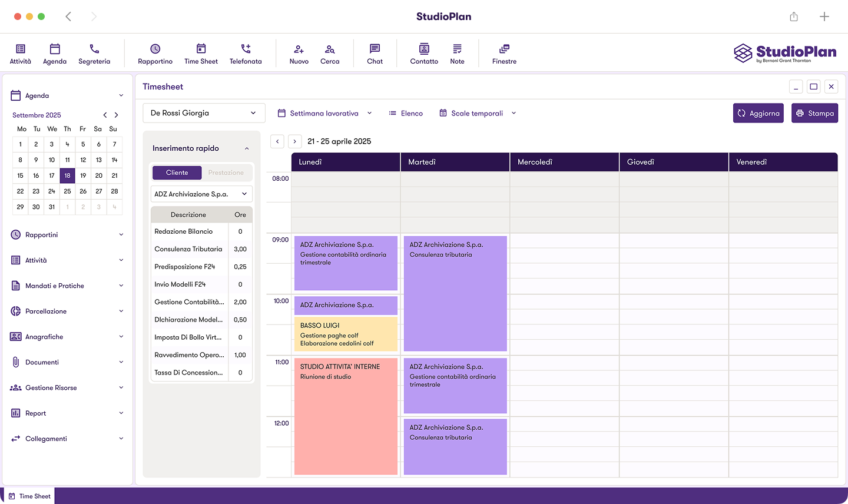Expand the Collegamenti sidebar section
The height and width of the screenshot is (504, 848).
pos(68,439)
